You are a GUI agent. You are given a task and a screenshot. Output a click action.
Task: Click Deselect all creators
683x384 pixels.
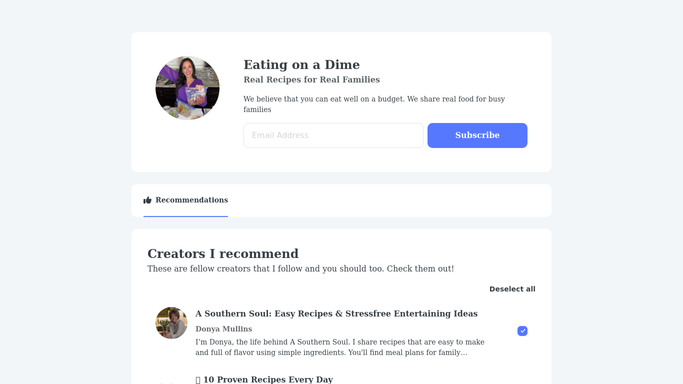(512, 289)
